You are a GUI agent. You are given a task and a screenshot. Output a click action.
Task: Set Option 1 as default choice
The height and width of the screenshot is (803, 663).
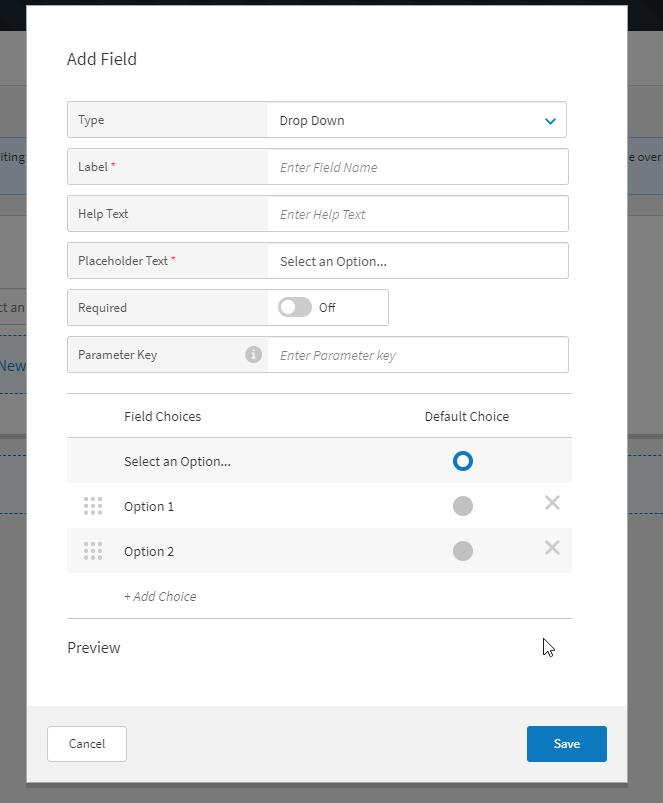(462, 506)
